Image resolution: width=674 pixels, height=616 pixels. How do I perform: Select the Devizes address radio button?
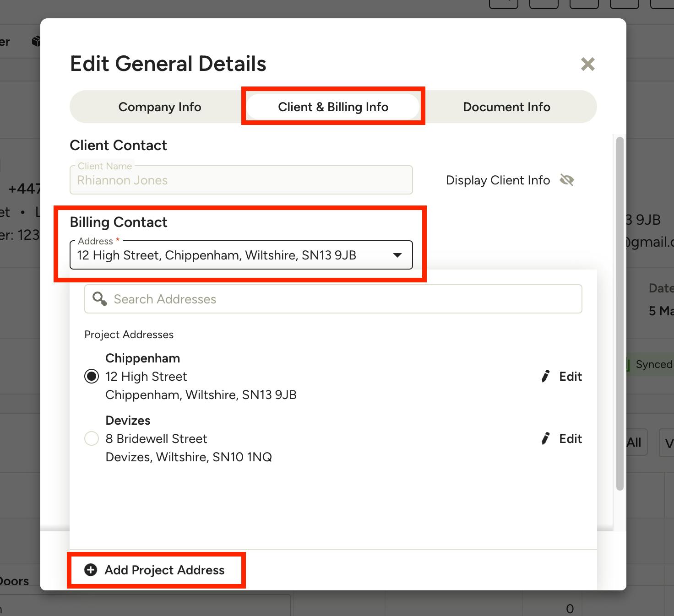tap(92, 438)
